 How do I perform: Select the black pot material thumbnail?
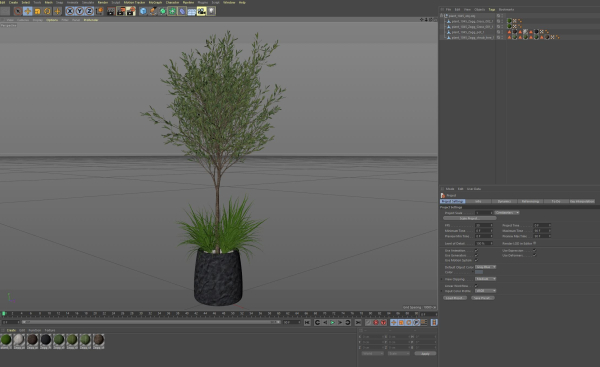click(46, 340)
